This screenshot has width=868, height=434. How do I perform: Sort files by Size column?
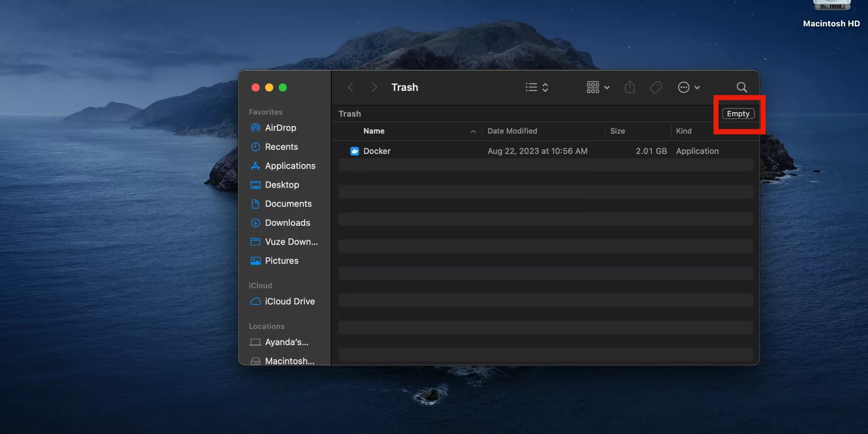pos(617,131)
